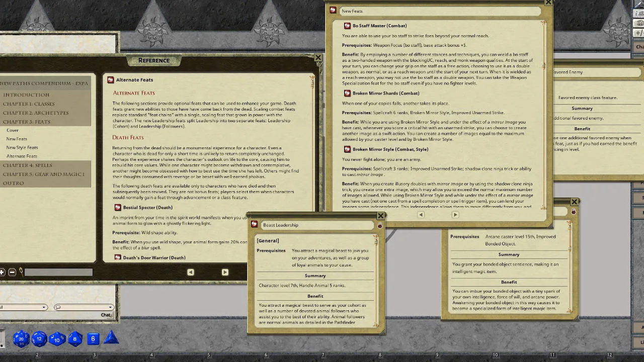Open Bestial Specter feat link icon
644x362 pixels.
118,207
